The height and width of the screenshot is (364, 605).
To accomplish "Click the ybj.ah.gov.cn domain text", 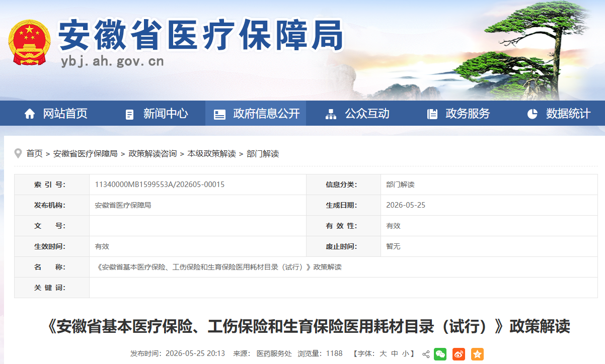I will [112, 61].
